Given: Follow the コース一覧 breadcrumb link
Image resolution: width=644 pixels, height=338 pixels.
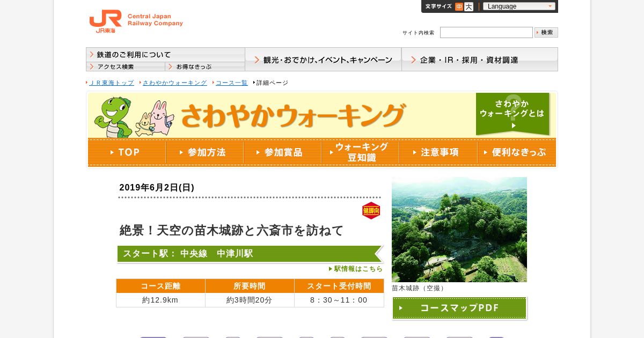Looking at the screenshot, I should pos(231,83).
